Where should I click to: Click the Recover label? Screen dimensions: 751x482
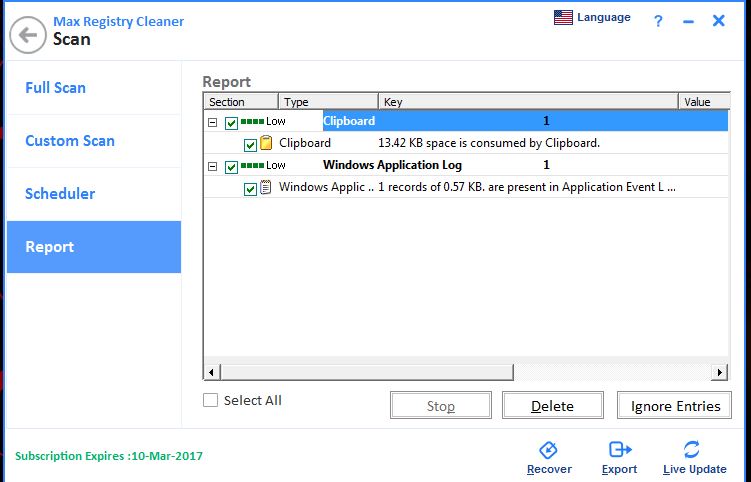[x=549, y=469]
